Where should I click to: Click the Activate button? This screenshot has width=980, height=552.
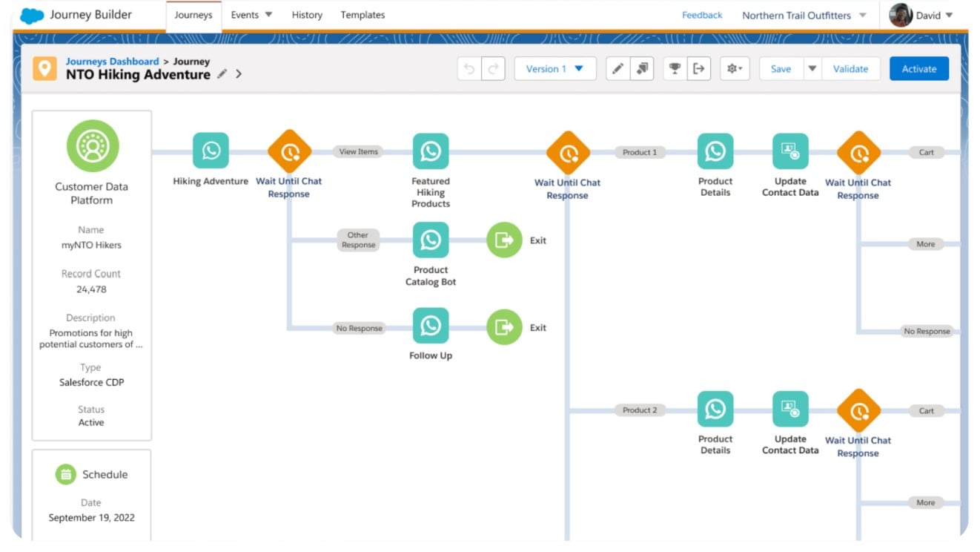[x=919, y=68]
